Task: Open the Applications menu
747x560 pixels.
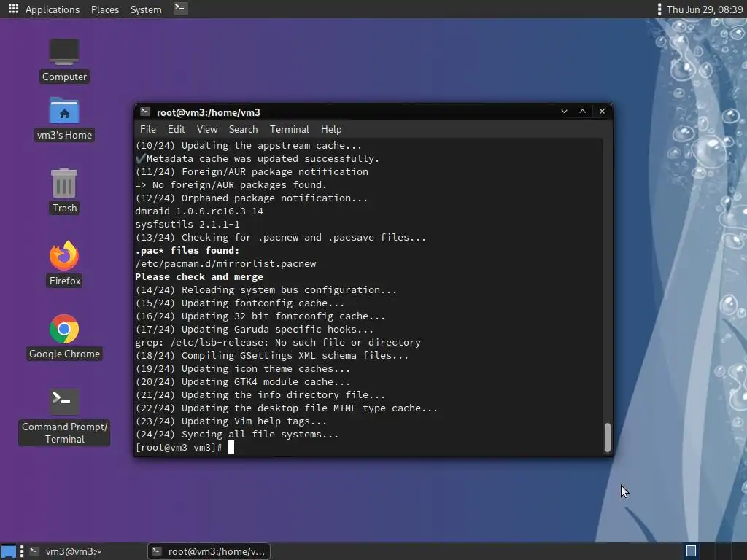Action: (x=53, y=9)
